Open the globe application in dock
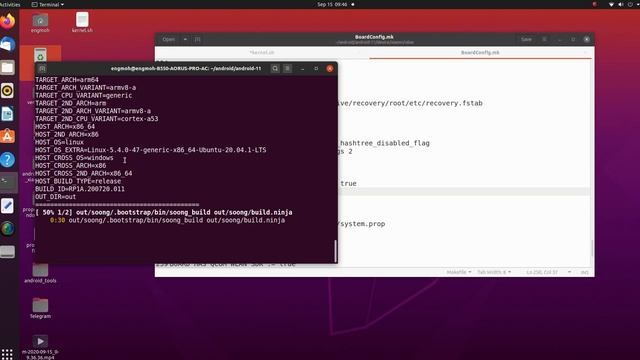The width and height of the screenshot is (640, 360). (7, 229)
